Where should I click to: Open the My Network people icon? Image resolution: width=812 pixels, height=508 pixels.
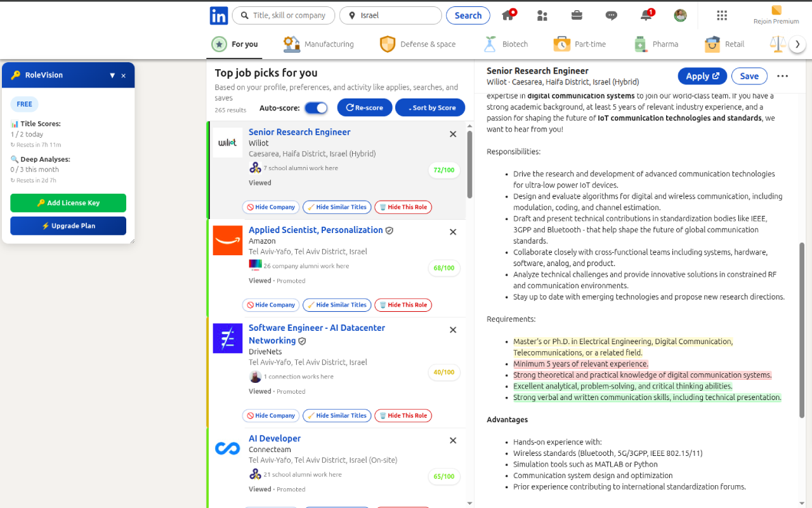coord(542,15)
